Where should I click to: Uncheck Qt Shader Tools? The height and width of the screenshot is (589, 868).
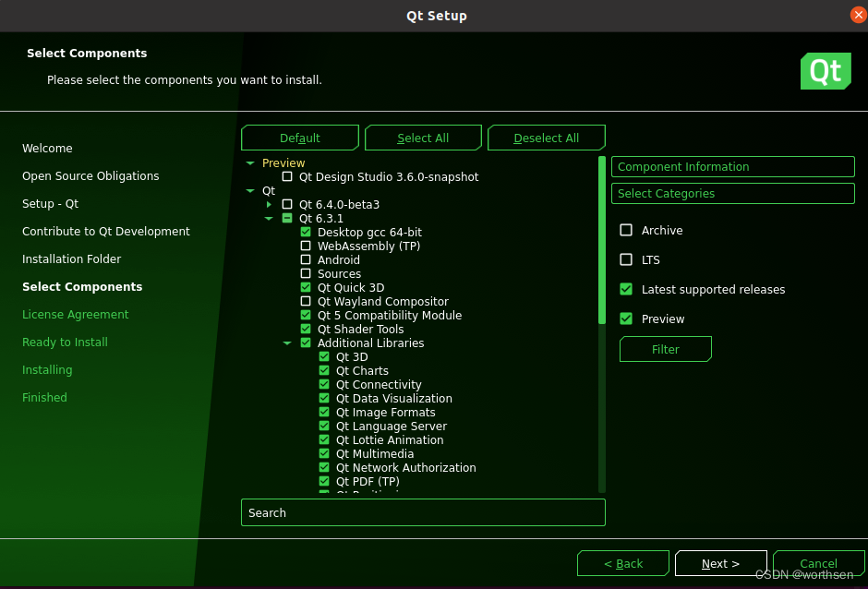306,329
